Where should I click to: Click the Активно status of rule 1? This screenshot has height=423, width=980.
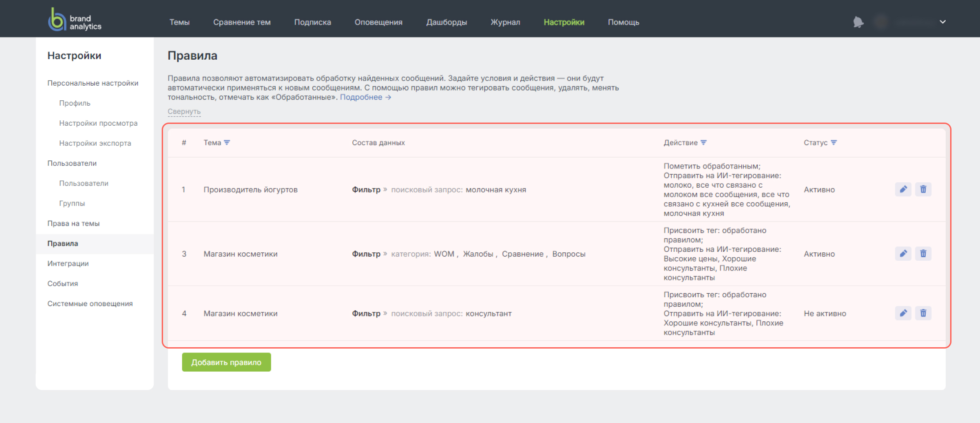coord(819,189)
